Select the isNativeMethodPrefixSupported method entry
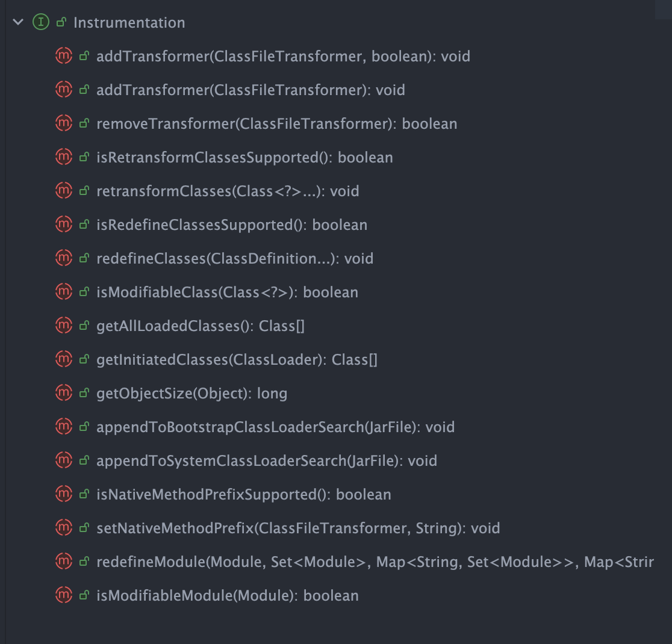This screenshot has height=644, width=672. [x=244, y=494]
